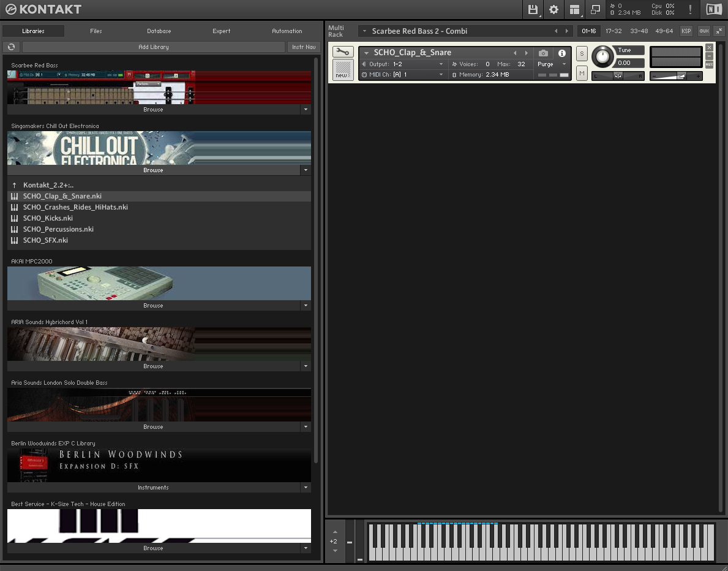Click the library browser scrollbar

click(316, 260)
